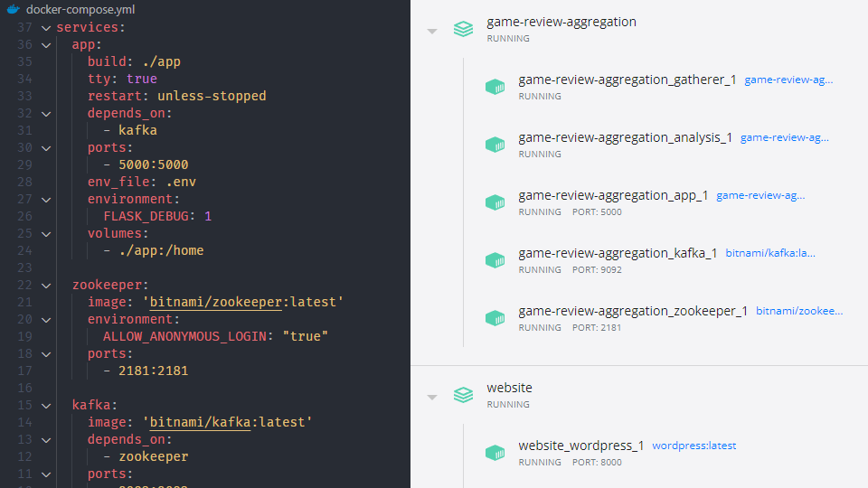Fold the app ports block on line 30
This screenshot has height=488, width=868.
[46, 147]
